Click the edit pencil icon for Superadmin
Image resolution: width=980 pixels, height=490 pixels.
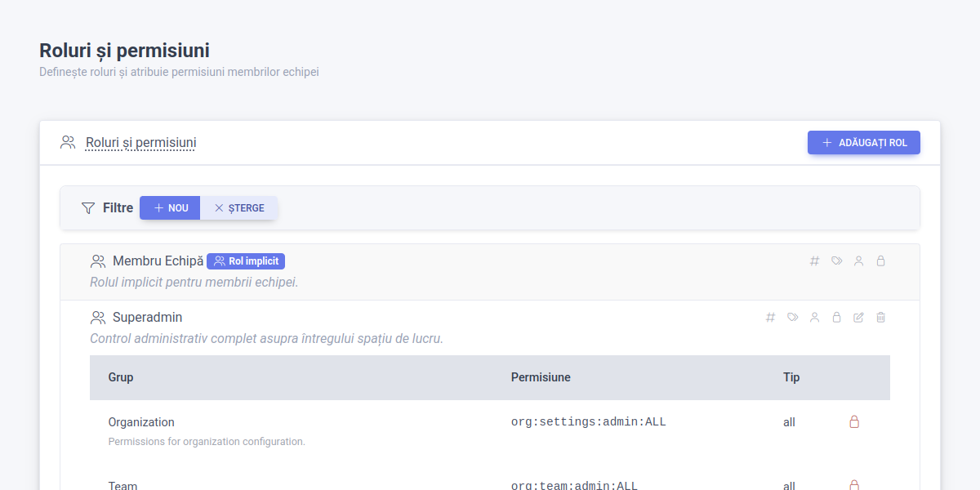pos(858,317)
